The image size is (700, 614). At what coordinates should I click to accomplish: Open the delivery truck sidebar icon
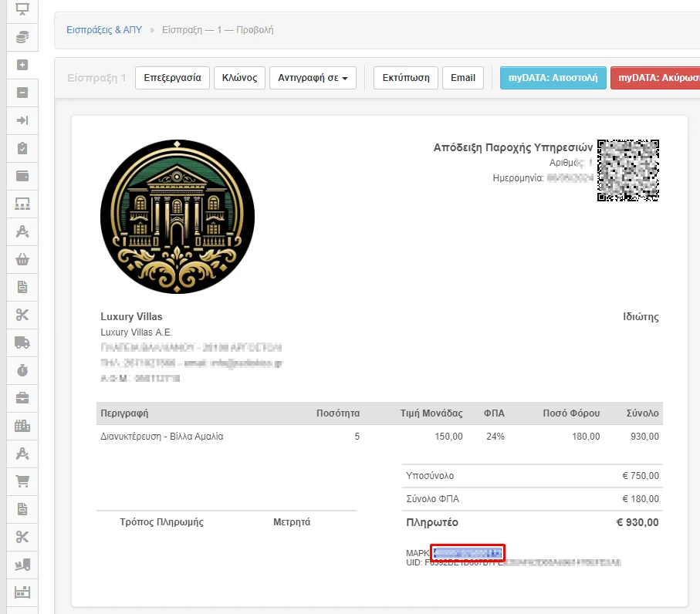tap(22, 342)
